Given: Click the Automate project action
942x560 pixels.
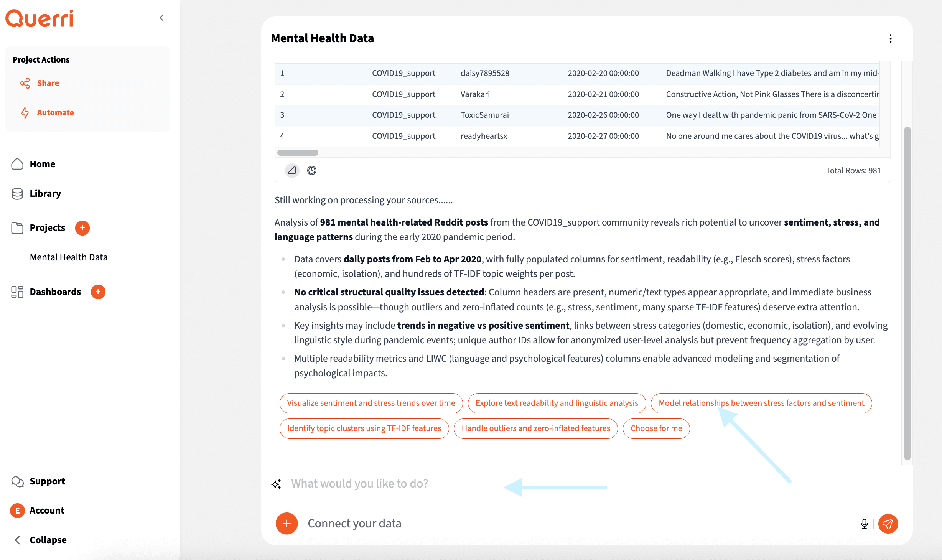Looking at the screenshot, I should point(55,113).
